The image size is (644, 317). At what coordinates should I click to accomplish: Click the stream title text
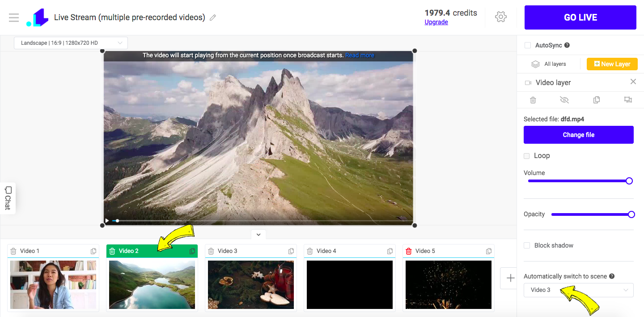click(130, 17)
